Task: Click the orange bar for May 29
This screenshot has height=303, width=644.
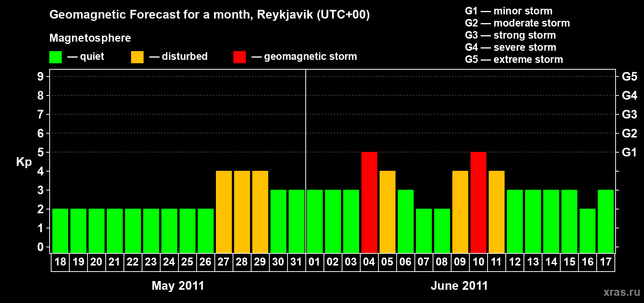Action: pyautogui.click(x=260, y=212)
